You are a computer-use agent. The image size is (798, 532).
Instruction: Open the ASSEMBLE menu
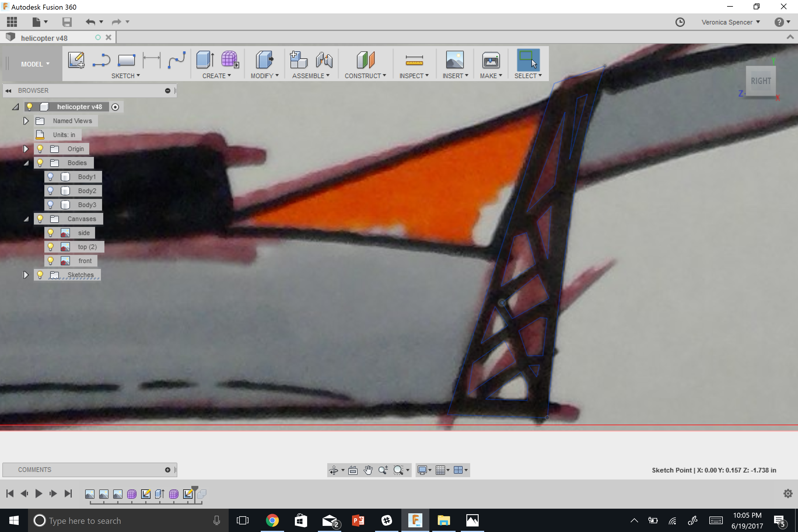311,76
